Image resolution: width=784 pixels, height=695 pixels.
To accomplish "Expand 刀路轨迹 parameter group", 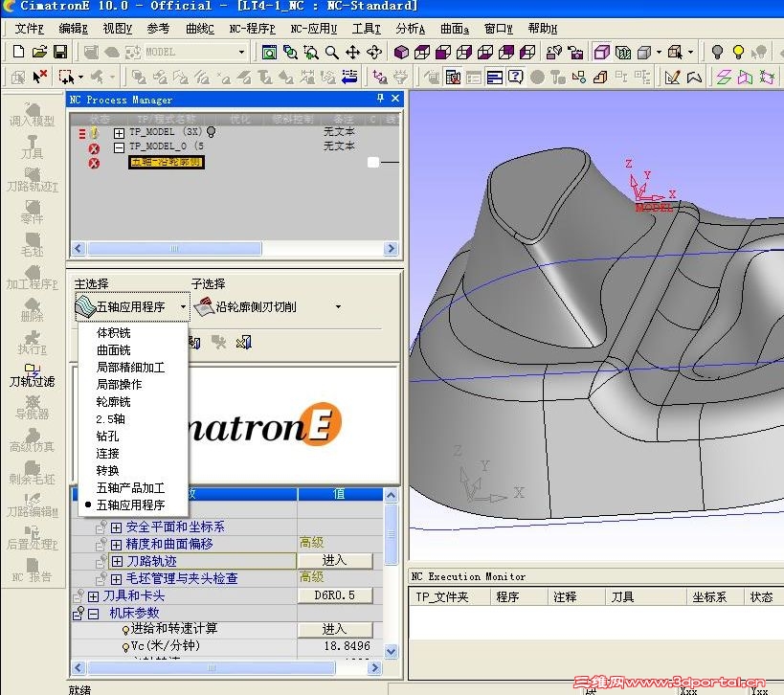I will [117, 562].
